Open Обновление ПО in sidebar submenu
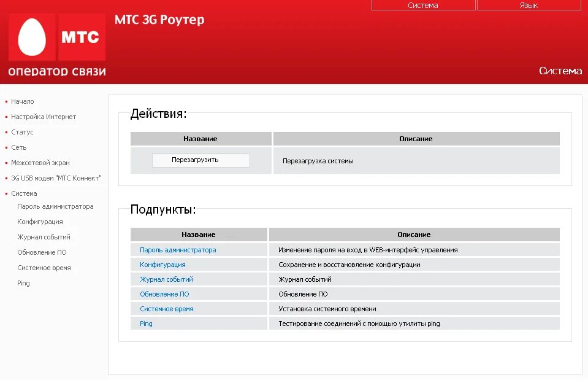 [42, 252]
